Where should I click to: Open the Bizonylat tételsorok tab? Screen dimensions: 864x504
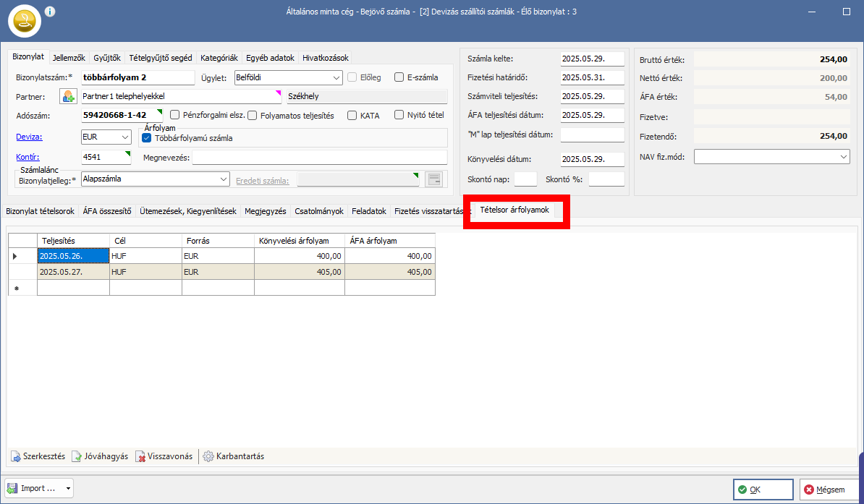coord(41,211)
